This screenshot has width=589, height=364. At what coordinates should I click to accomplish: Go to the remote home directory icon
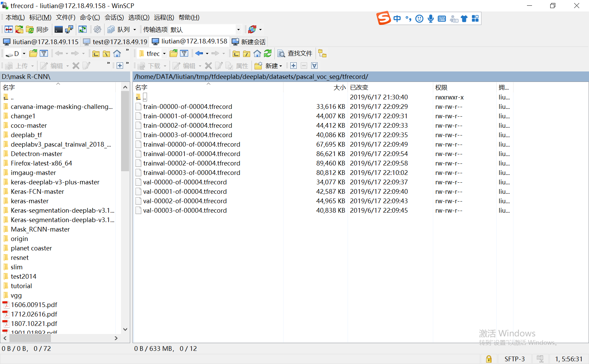click(x=257, y=54)
